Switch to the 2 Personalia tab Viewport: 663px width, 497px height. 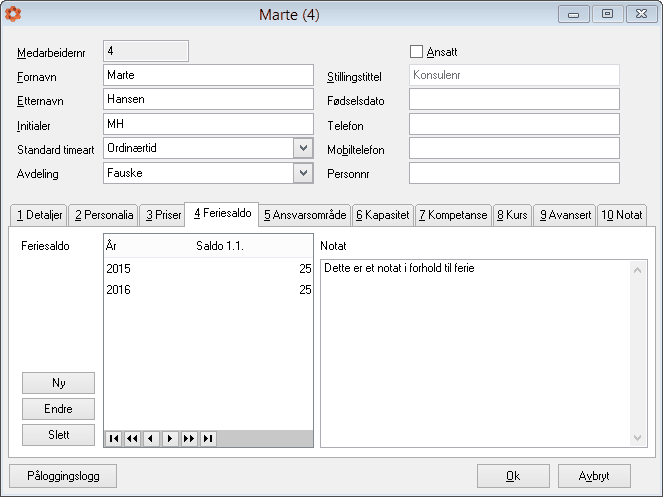(104, 215)
